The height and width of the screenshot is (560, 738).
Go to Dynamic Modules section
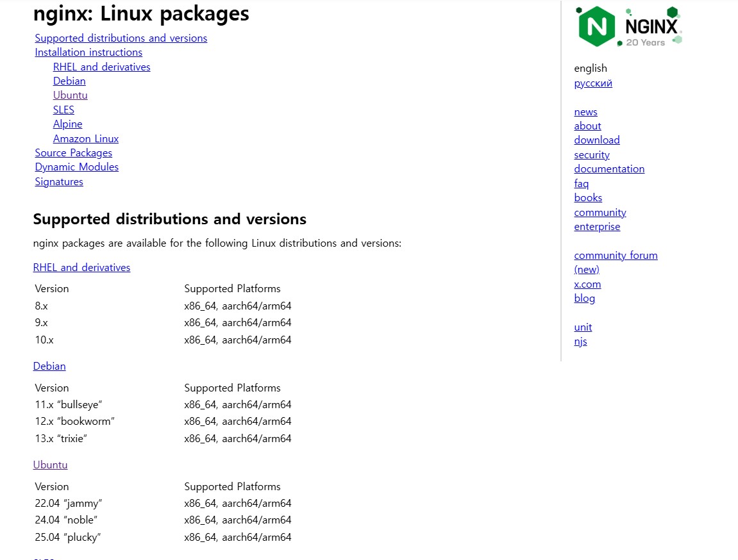77,167
